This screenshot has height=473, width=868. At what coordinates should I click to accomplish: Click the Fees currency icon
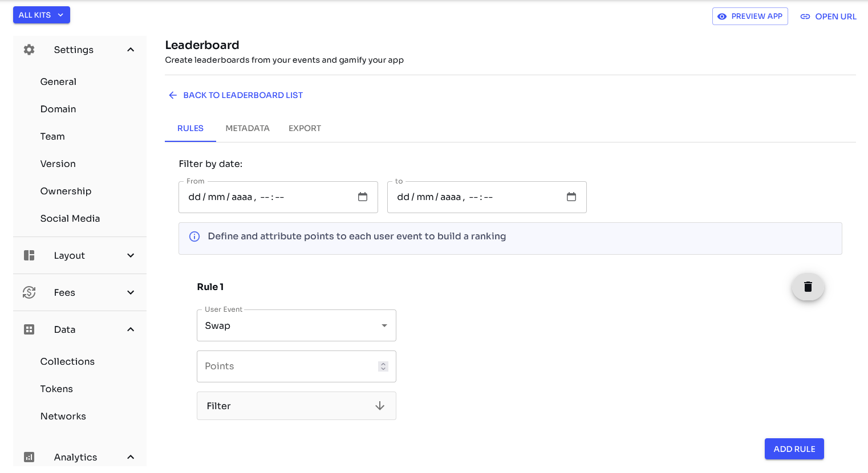[29, 292]
